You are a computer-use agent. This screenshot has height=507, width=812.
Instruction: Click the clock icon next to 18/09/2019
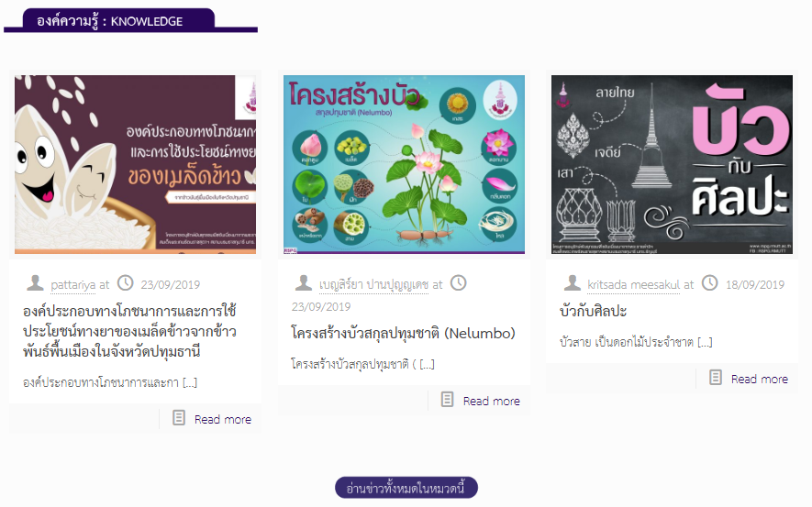(710, 283)
